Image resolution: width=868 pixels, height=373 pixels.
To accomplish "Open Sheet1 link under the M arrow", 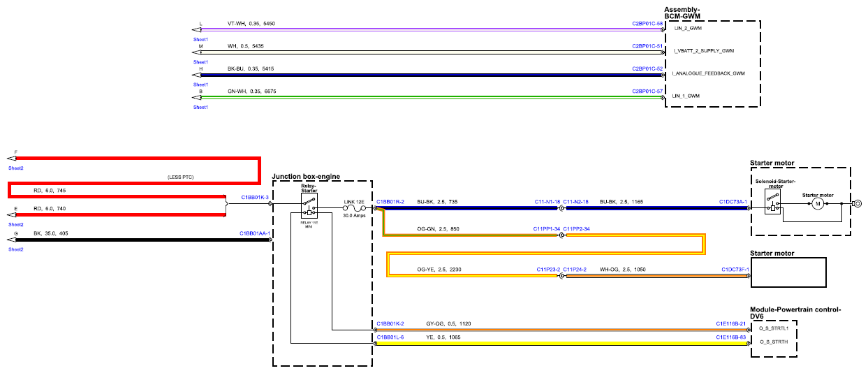I will point(201,62).
